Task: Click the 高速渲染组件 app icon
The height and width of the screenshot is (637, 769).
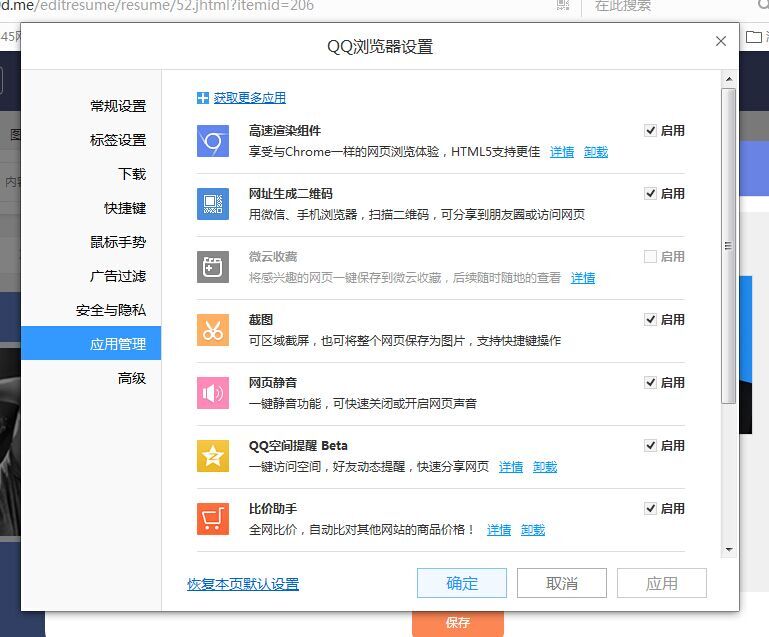Action: coord(213,141)
